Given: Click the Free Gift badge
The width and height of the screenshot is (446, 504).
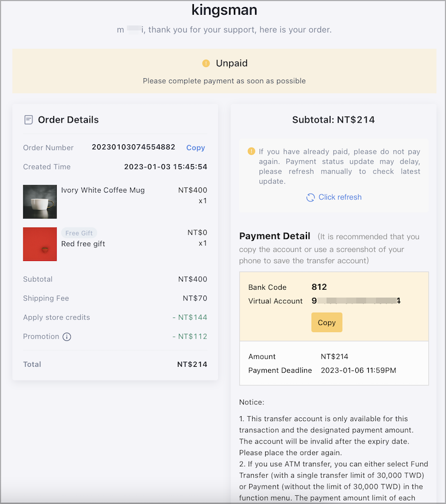Looking at the screenshot, I should tap(79, 233).
